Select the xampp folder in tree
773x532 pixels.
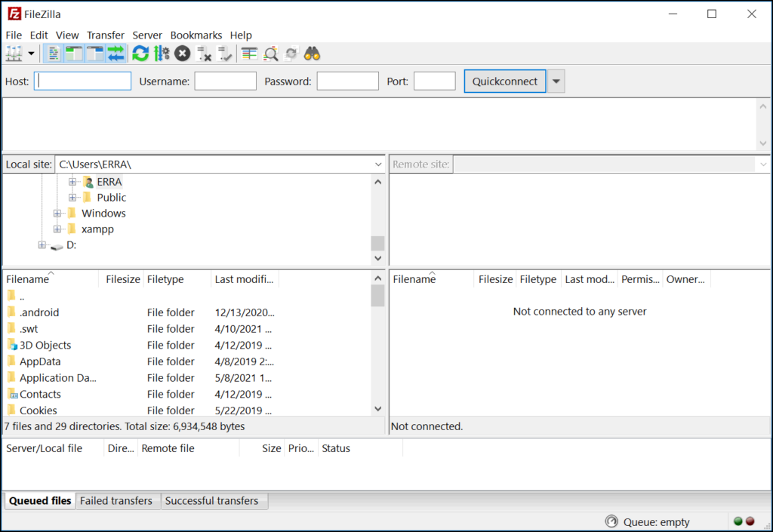(97, 229)
